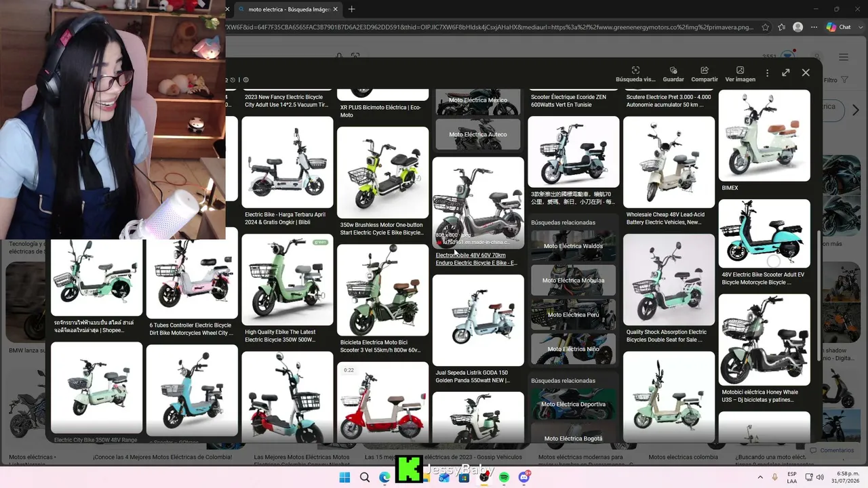
Task: Click the browser address bar URL
Action: coord(490,27)
